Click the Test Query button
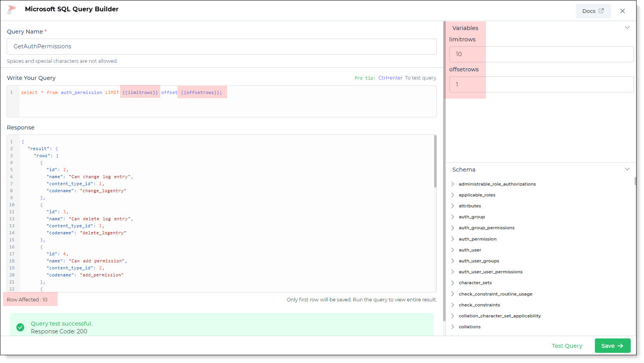Viewport: 644px width, 363px height. click(567, 346)
